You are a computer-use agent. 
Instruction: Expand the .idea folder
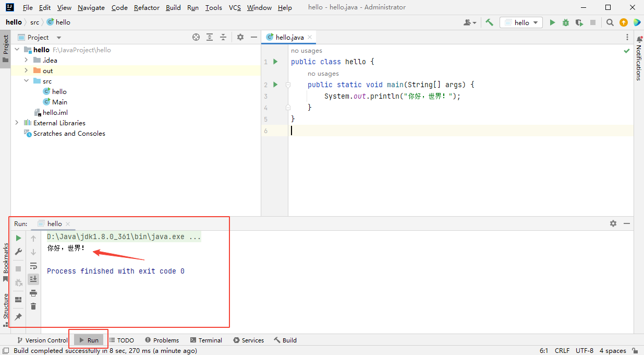[x=27, y=60]
